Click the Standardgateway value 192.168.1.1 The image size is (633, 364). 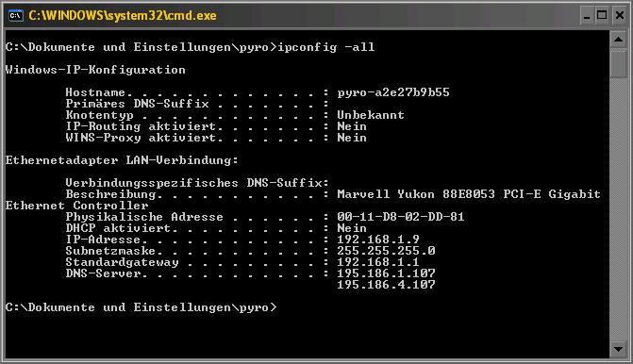pyautogui.click(x=378, y=262)
